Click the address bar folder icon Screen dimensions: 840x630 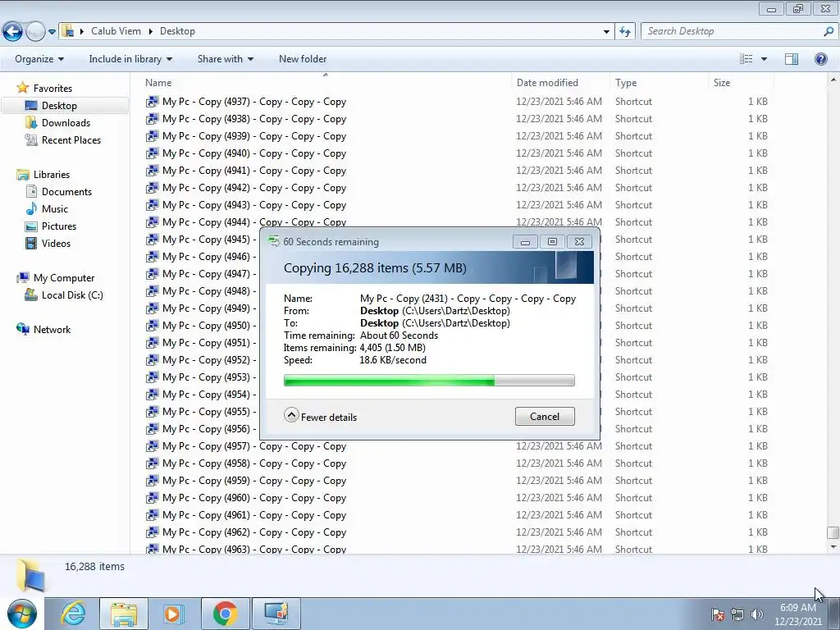click(68, 31)
